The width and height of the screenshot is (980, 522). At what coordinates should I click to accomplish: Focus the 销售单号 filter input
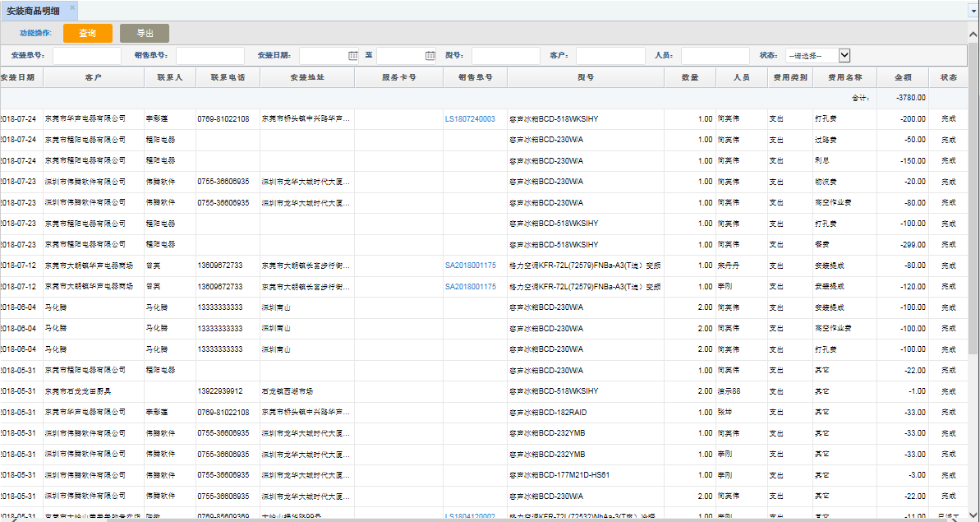pos(210,56)
